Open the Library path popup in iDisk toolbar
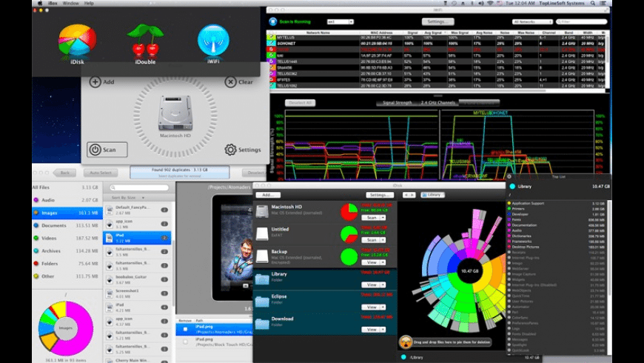 [x=433, y=195]
